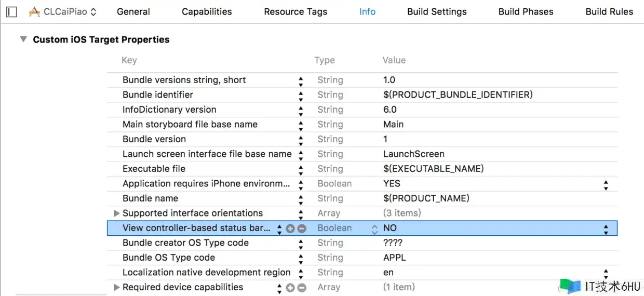Open Boolean type popup for status bar row
Viewport: 644px width, 296px height.
[374, 228]
